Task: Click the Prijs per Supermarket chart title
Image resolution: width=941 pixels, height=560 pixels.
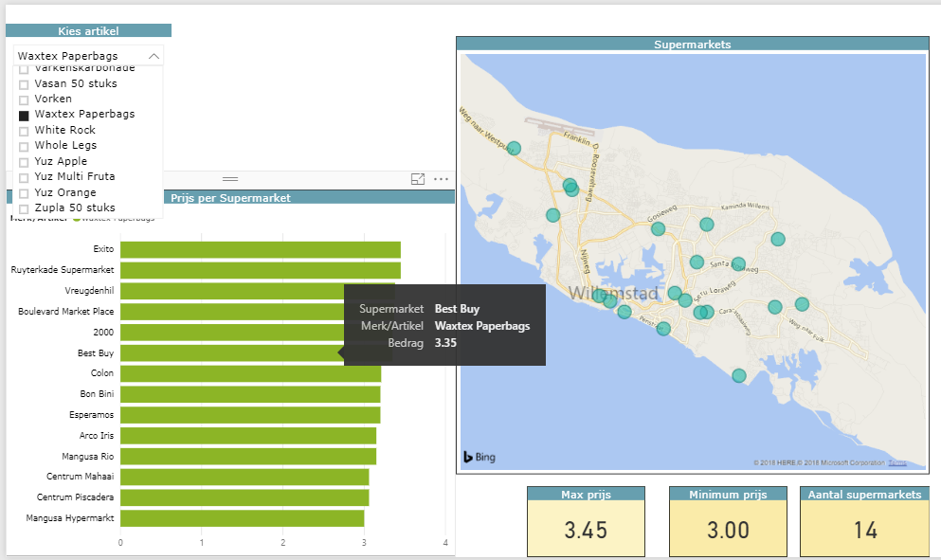Action: tap(230, 197)
